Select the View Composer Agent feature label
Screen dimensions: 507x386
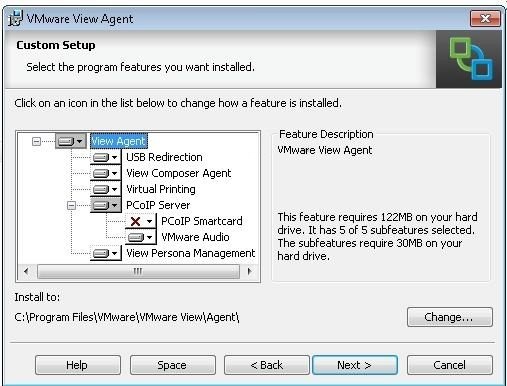click(x=179, y=173)
